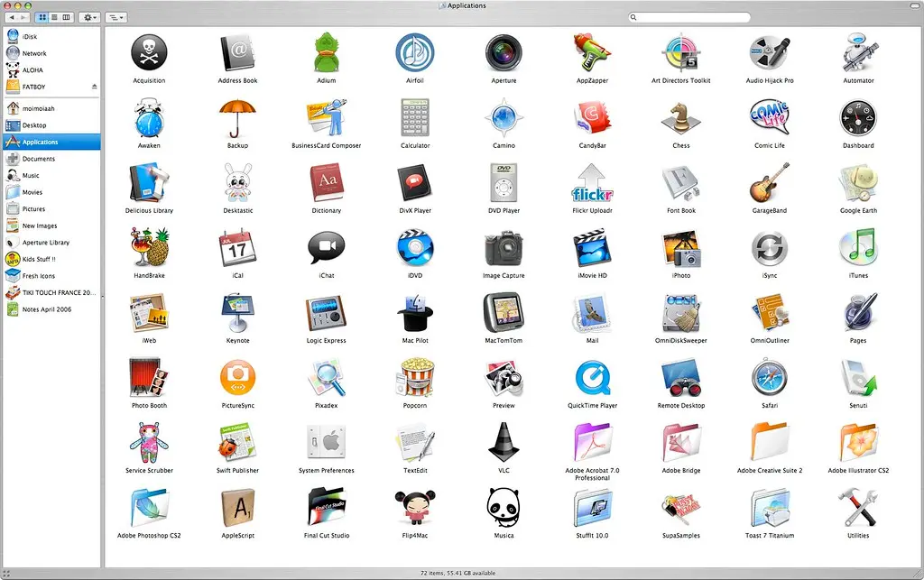
Task: Select the Backup umbrella icon
Action: (237, 118)
